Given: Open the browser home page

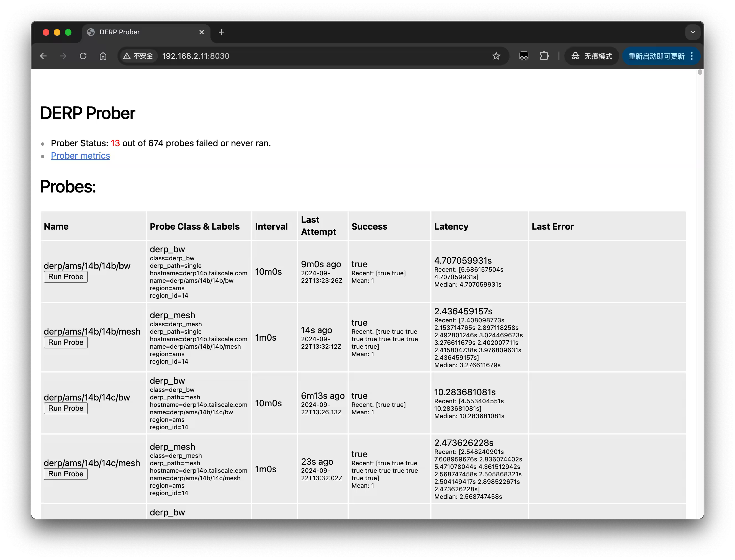Looking at the screenshot, I should click(103, 56).
